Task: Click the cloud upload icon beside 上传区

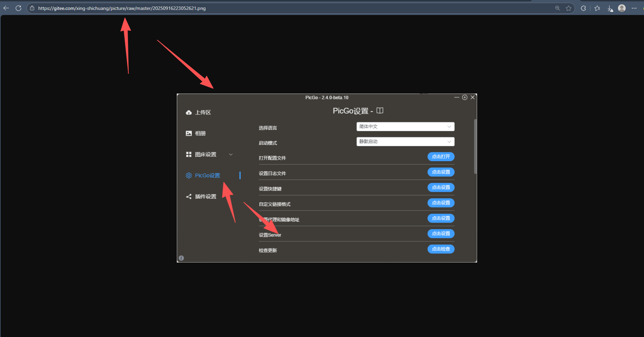Action: (x=189, y=112)
